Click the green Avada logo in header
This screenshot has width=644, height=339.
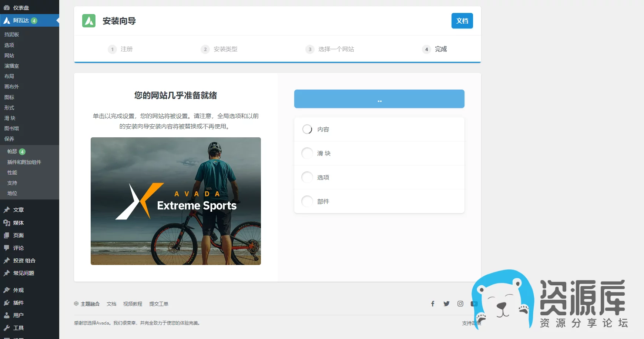click(89, 21)
